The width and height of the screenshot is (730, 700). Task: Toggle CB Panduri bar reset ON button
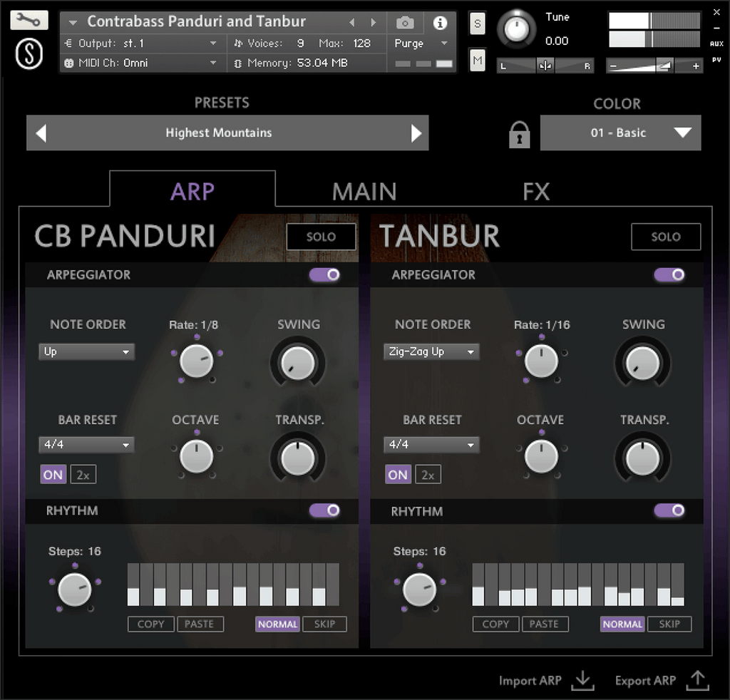point(53,475)
